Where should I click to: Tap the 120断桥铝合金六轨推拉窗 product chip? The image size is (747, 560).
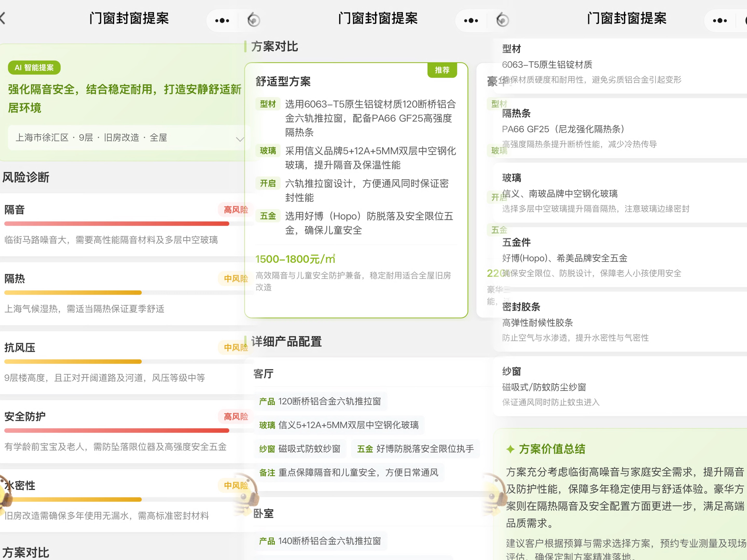[x=321, y=401]
